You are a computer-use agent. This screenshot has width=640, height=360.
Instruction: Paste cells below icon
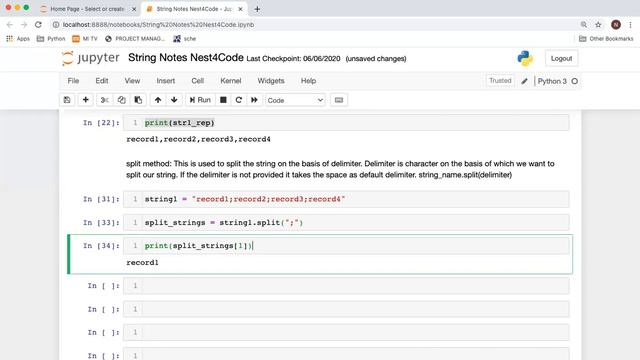138,100
